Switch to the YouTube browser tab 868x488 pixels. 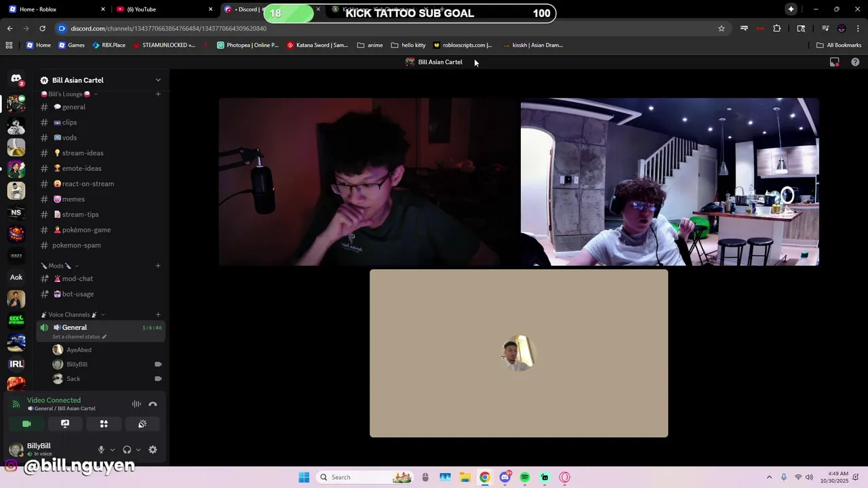click(x=164, y=9)
